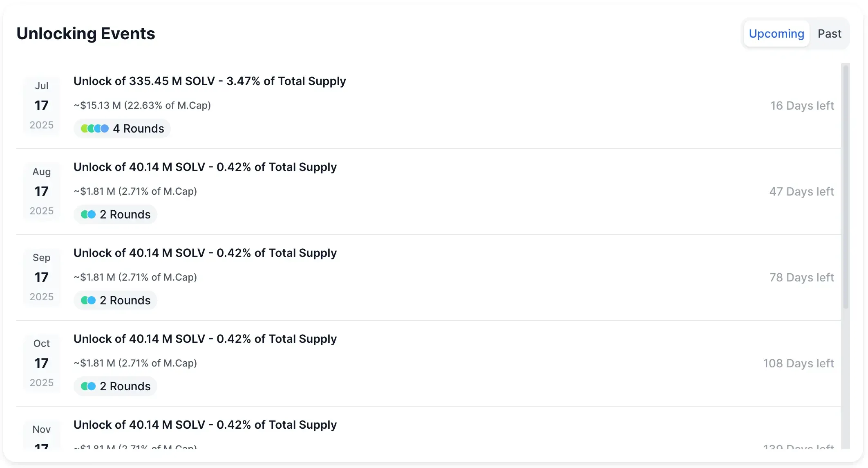Click round dots icon for Aug 17 unlock
Image resolution: width=868 pixels, height=468 pixels.
point(88,214)
